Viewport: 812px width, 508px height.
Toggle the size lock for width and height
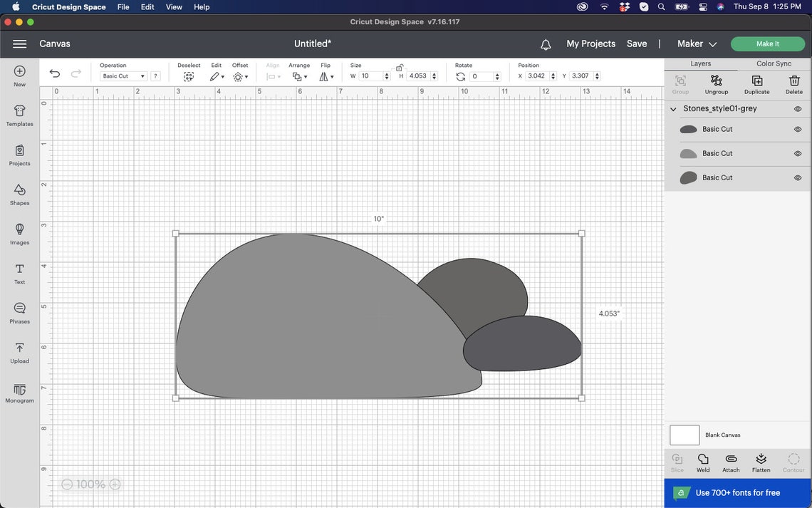400,67
